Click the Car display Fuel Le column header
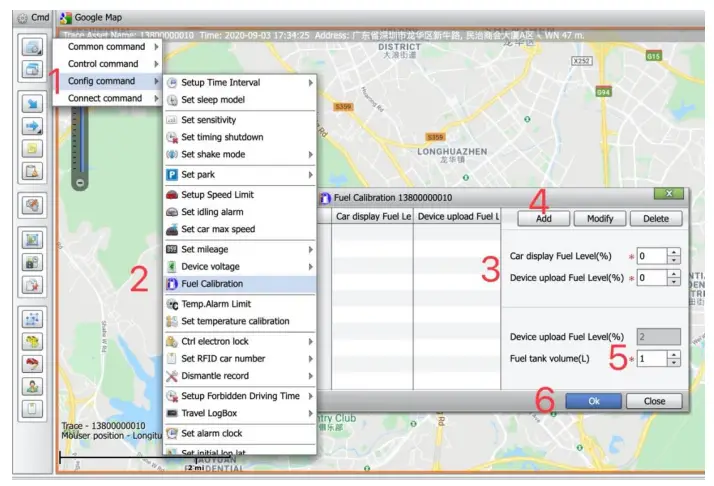 [x=373, y=216]
